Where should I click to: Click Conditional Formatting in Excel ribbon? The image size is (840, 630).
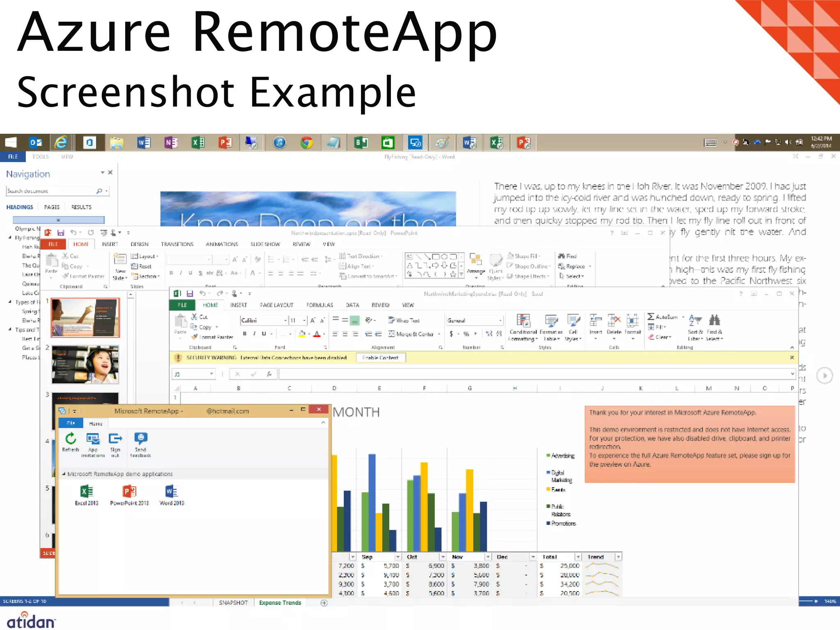523,327
